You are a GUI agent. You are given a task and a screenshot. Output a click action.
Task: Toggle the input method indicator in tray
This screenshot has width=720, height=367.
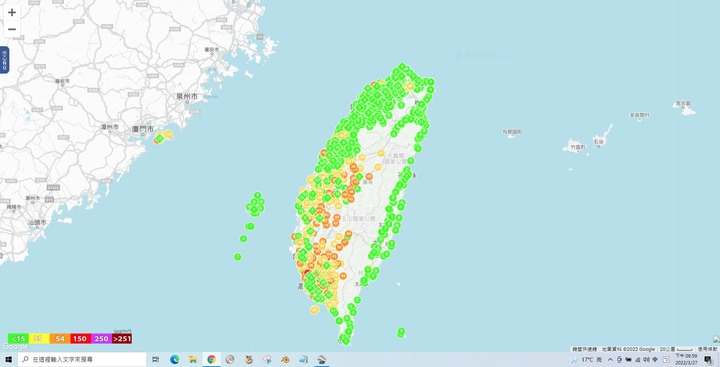pos(655,360)
